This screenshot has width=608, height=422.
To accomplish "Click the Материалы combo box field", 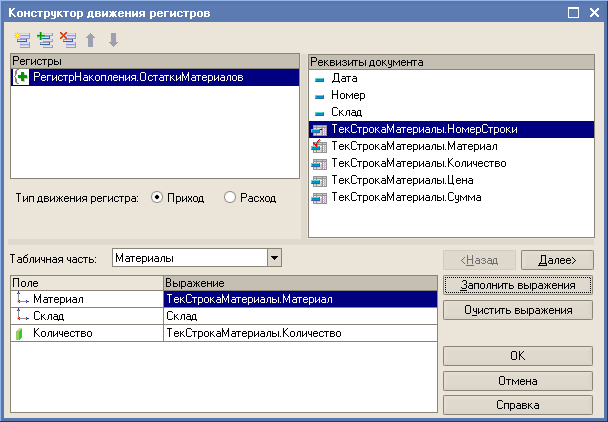I will (190, 258).
